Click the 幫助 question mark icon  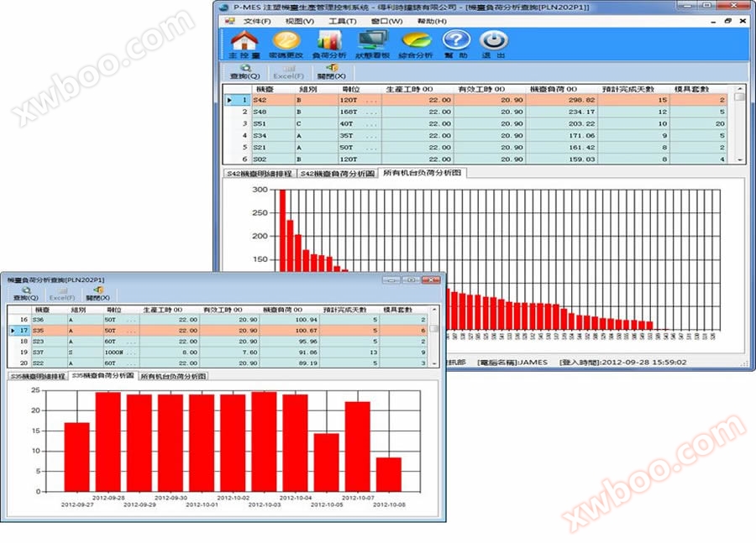455,44
